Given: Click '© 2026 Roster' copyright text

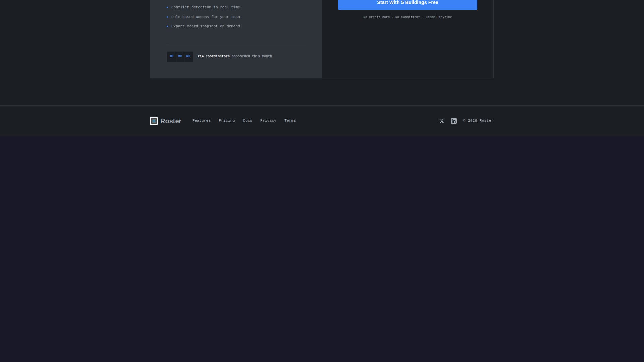Looking at the screenshot, I should (478, 121).
